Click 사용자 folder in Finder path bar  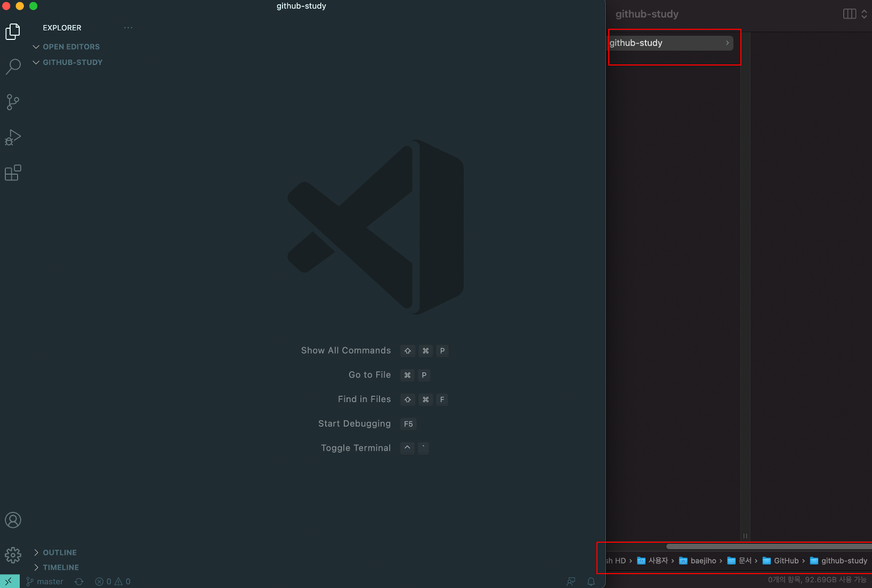[x=652, y=561]
